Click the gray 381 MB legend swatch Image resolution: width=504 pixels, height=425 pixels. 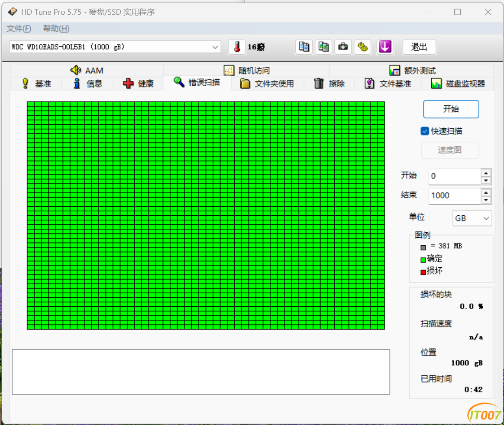pos(423,247)
